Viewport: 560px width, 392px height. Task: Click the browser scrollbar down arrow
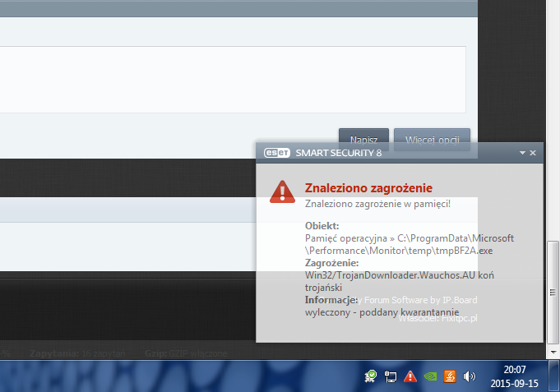[x=553, y=352]
